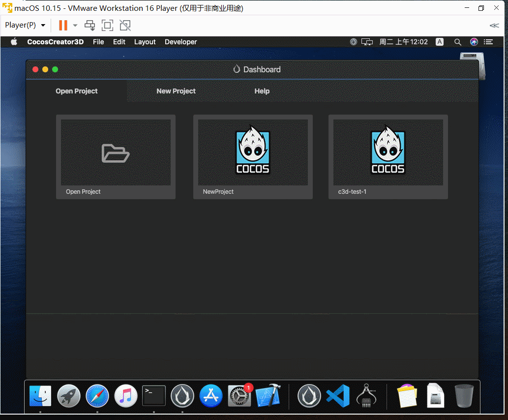
Task: Launch Safari from the Dock
Action: (x=97, y=396)
